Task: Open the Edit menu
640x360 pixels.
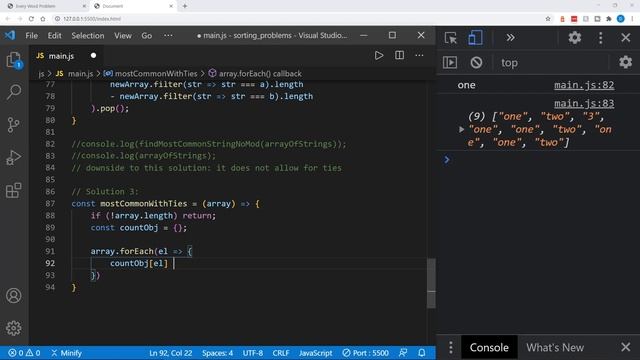Action: (x=54, y=36)
